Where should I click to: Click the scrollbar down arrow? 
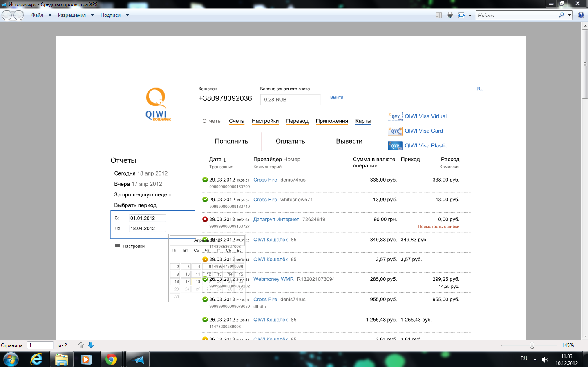(x=585, y=336)
